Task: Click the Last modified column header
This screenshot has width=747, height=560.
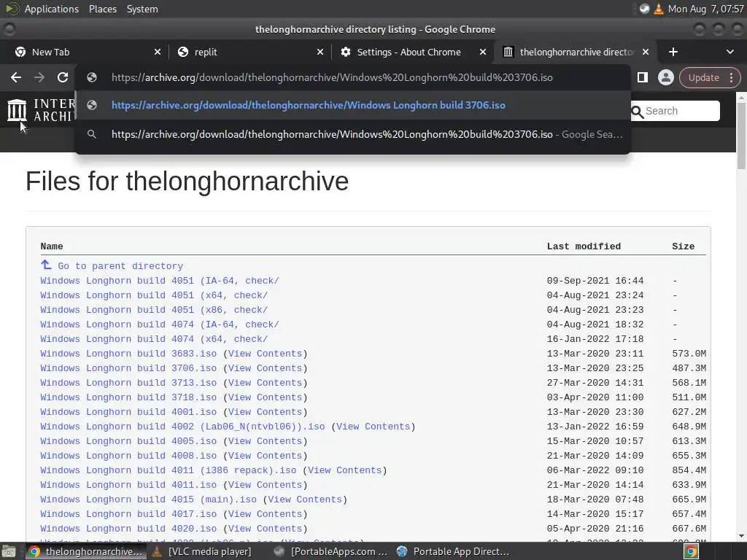Action: 584,246
